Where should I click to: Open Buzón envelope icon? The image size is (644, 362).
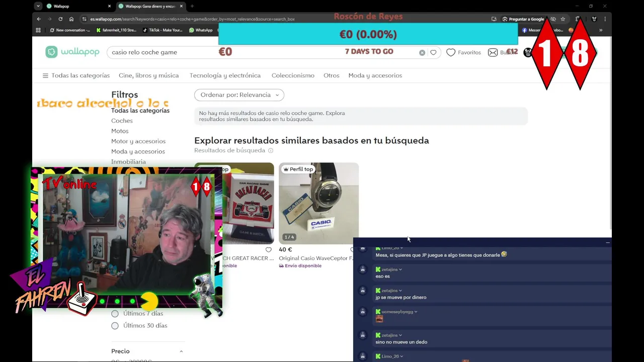tap(493, 52)
